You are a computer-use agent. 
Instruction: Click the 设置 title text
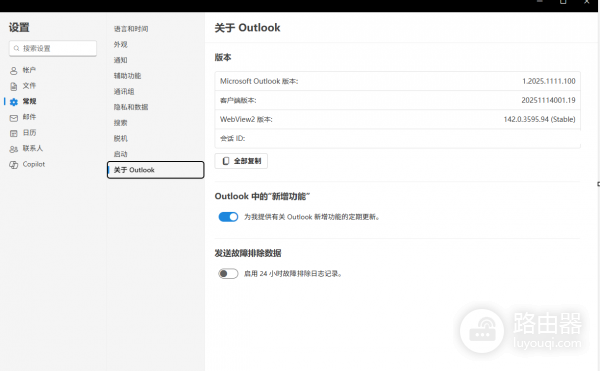pyautogui.click(x=19, y=27)
